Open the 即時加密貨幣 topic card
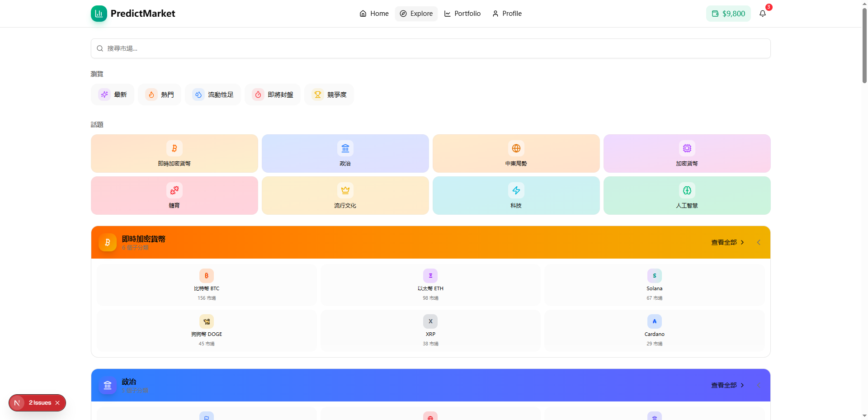This screenshot has height=420, width=868. pos(174,153)
